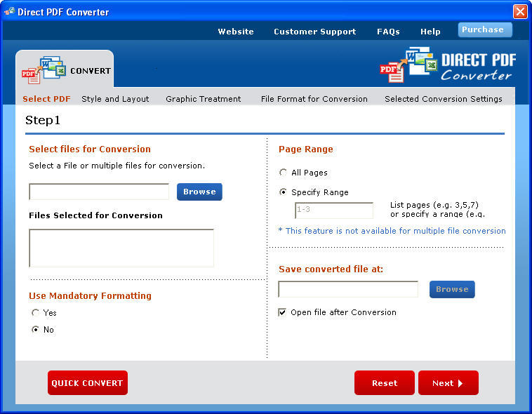Viewport: 532px width, 414px height.
Task: Switch to Selected Conversion Settings tab
Action: coord(443,99)
